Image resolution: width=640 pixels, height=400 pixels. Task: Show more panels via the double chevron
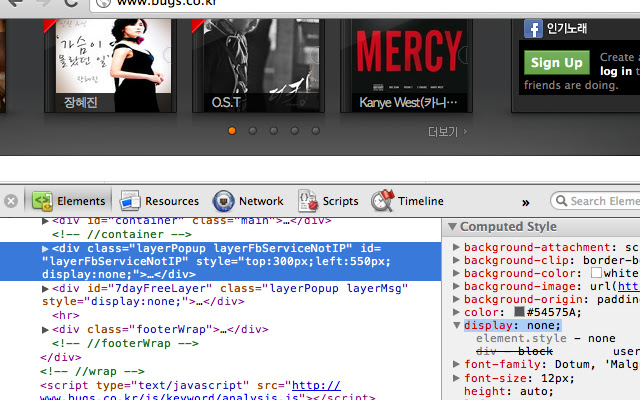(525, 202)
